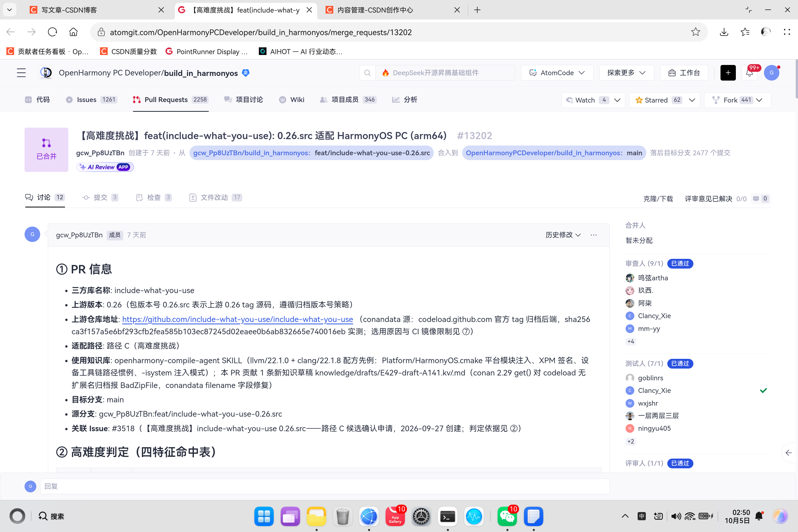798x532 pixels.
Task: Expand the 历史修改 dropdown
Action: [563, 235]
